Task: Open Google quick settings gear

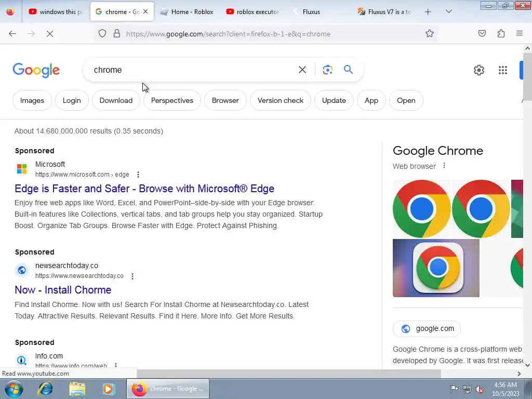Action: point(478,70)
